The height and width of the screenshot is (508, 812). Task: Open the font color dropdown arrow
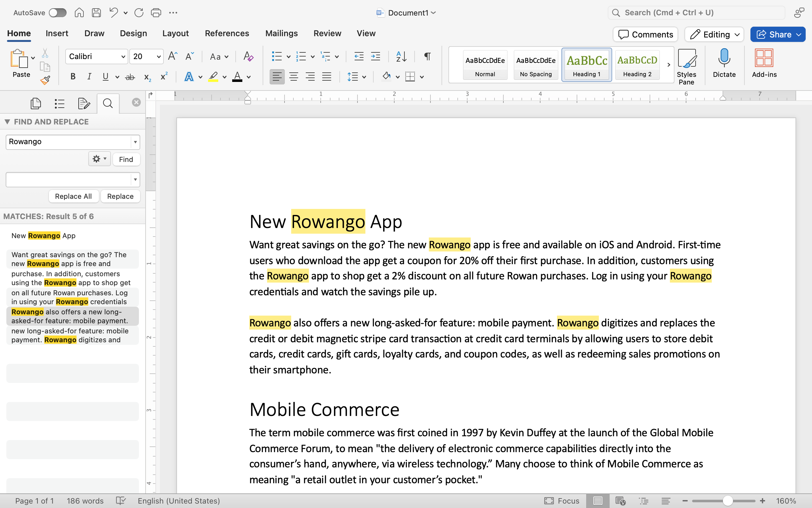point(249,77)
